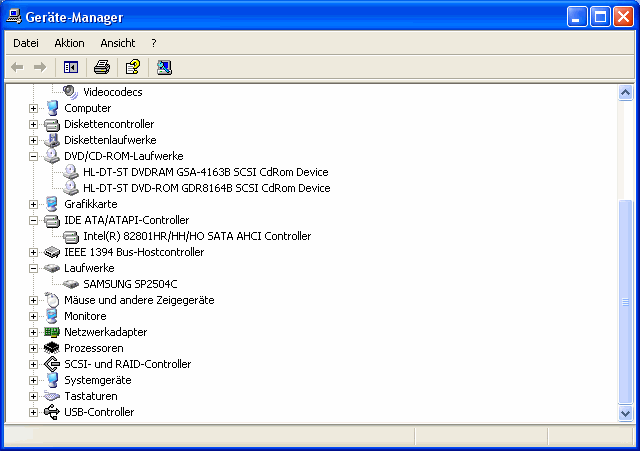
Task: Expand the Diskettencontroller node
Action: click(x=33, y=124)
